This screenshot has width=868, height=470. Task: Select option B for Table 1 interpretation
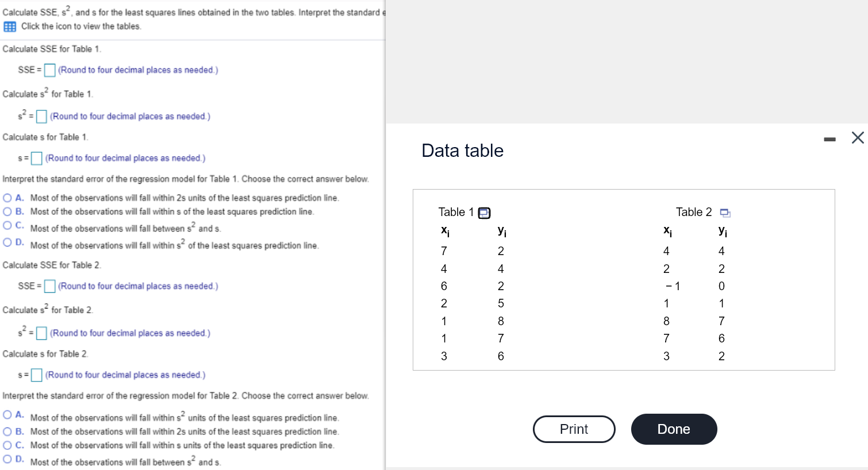coord(7,211)
